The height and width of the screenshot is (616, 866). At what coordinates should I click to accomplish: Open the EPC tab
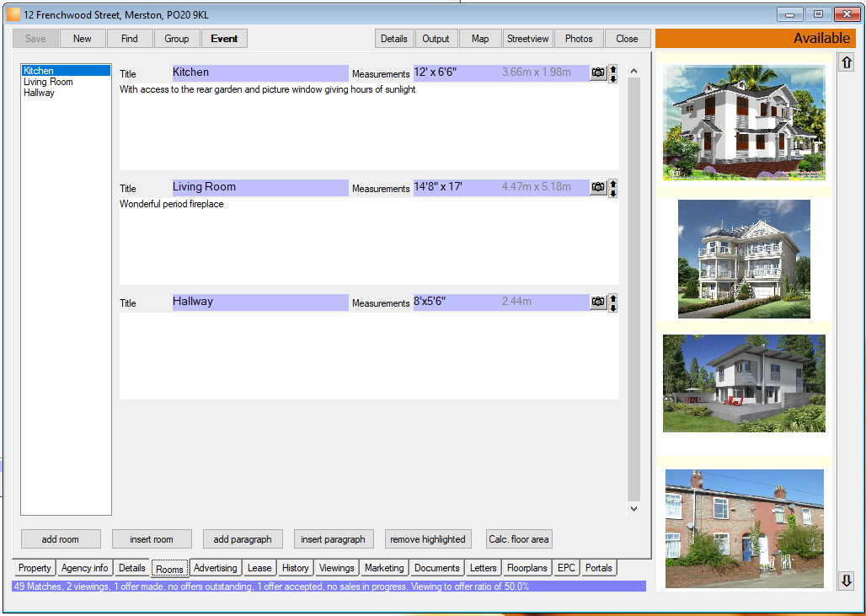tap(566, 568)
